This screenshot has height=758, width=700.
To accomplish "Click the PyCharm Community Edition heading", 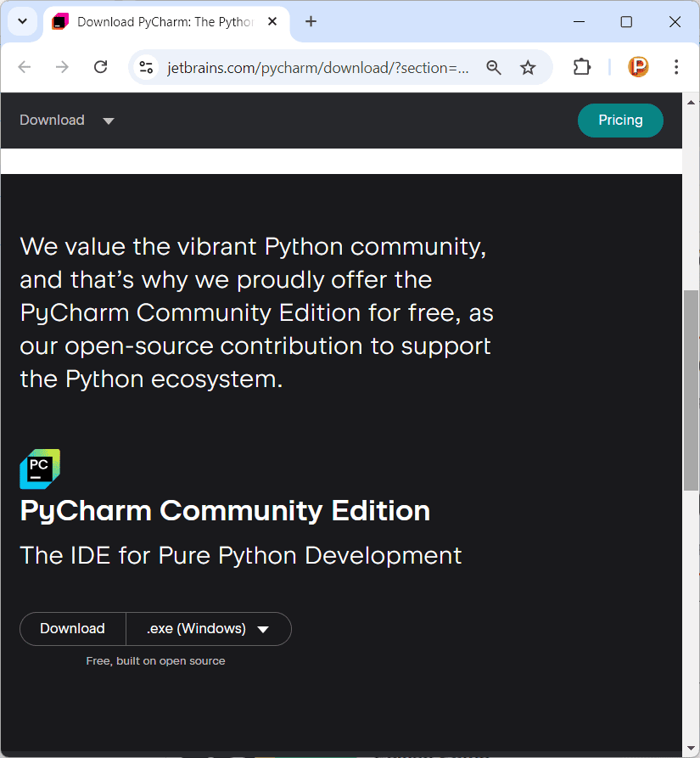I will click(225, 511).
